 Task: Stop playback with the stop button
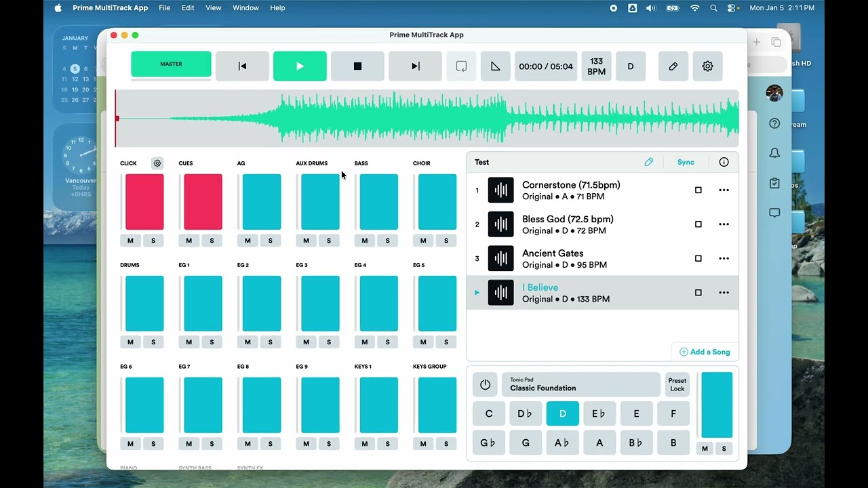[357, 66]
